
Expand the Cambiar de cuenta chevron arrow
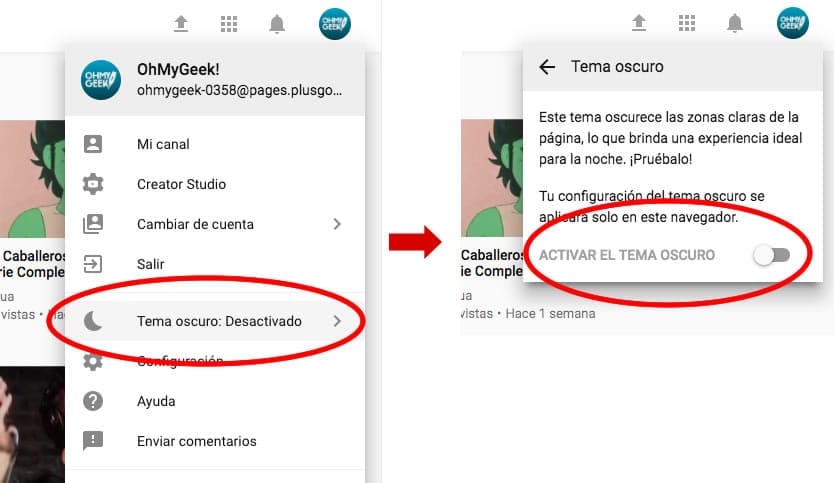tap(337, 224)
